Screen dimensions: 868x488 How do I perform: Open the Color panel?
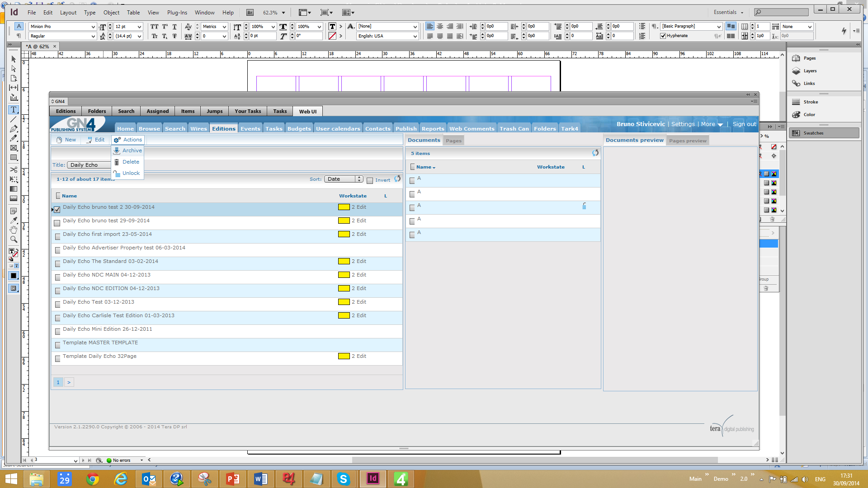809,115
